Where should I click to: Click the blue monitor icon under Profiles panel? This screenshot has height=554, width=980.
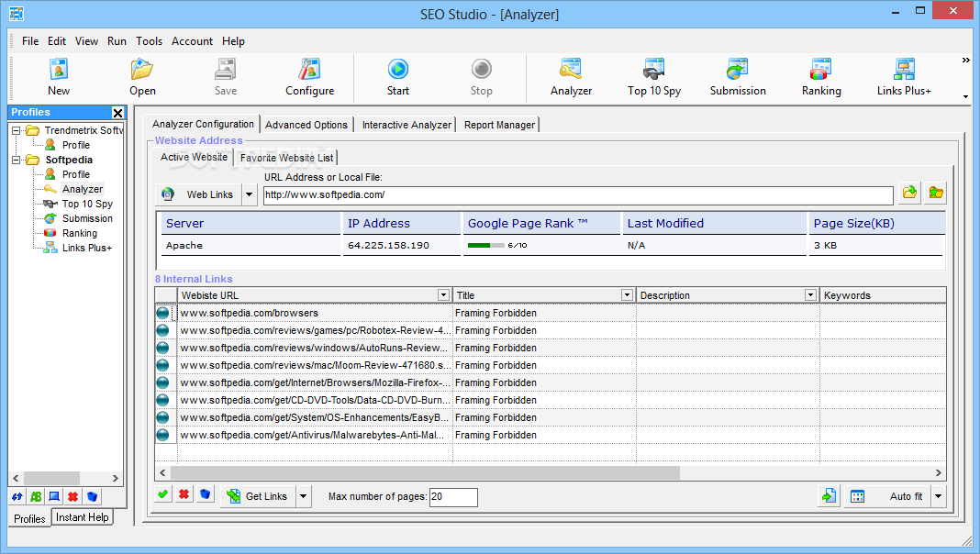[54, 496]
